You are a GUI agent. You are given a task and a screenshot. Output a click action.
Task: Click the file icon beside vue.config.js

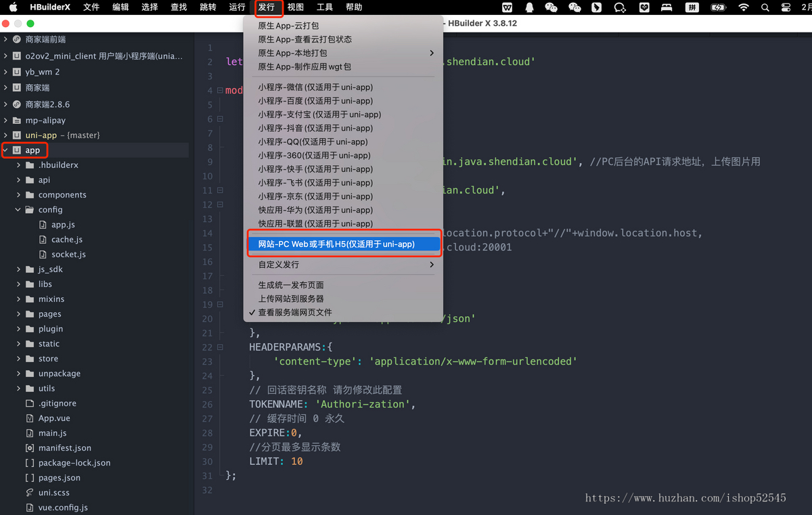pyautogui.click(x=30, y=508)
